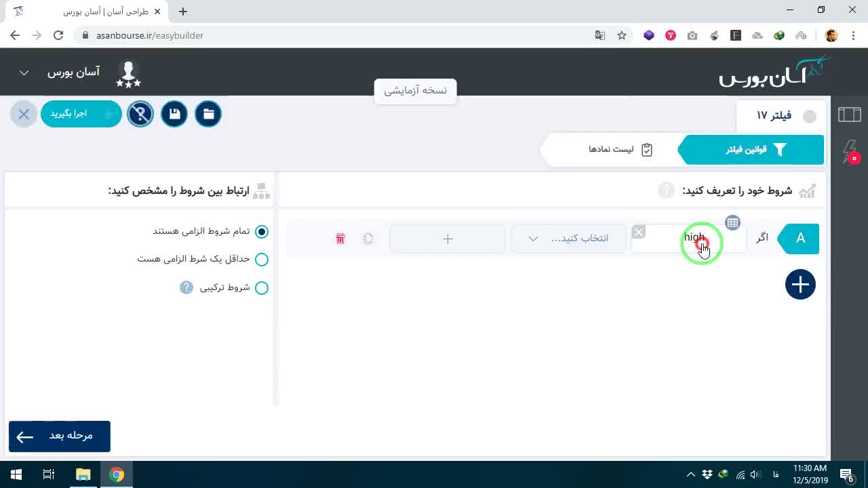Viewport: 868px width, 488px height.
Task: Click the purple cube extension icon
Action: pyautogui.click(x=649, y=35)
